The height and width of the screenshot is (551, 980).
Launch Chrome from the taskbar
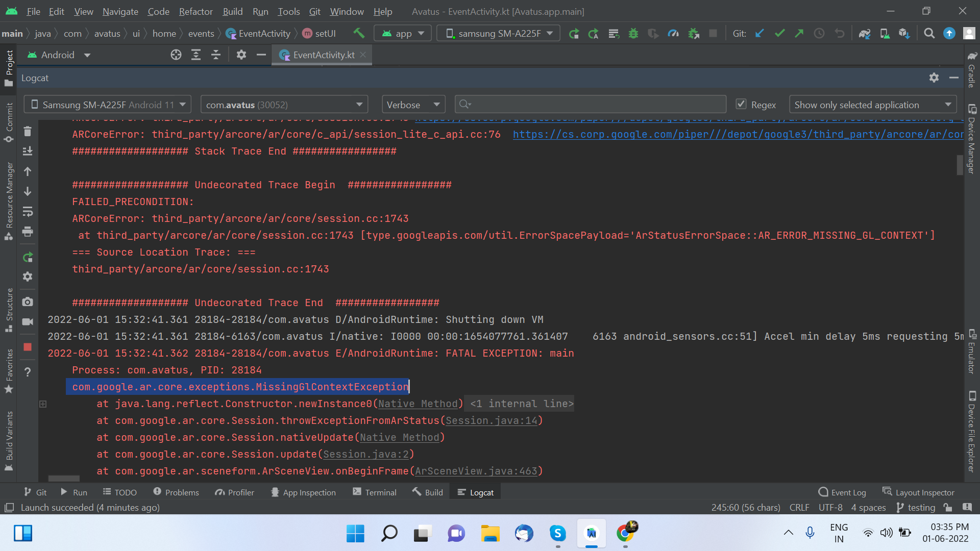(626, 533)
